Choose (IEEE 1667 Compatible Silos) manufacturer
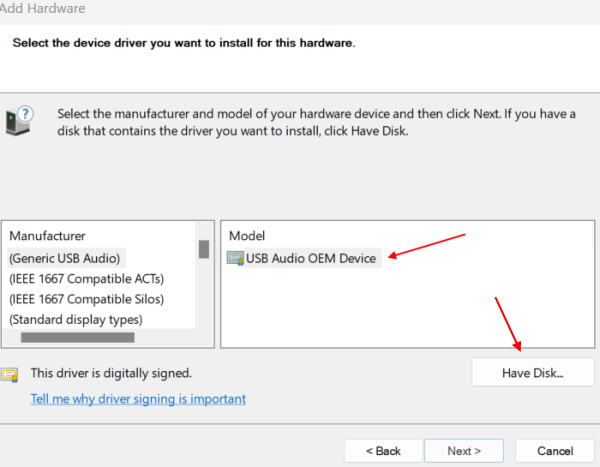 click(86, 299)
